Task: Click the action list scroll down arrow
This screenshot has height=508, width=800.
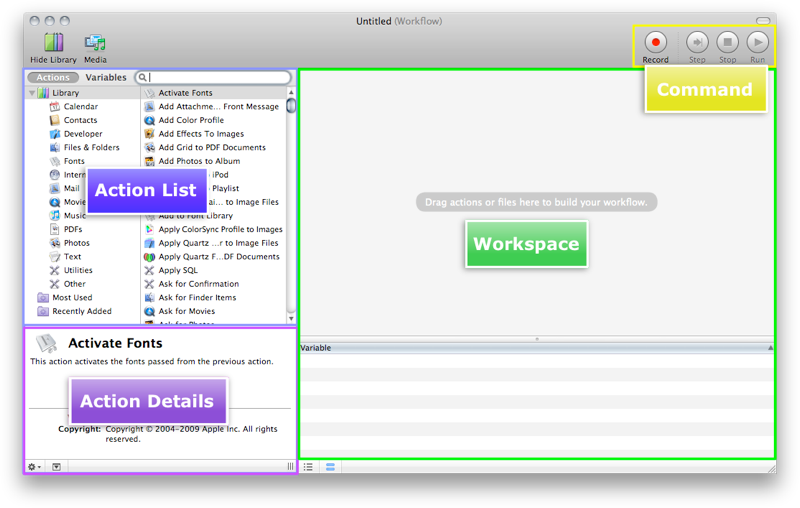Action: click(291, 319)
